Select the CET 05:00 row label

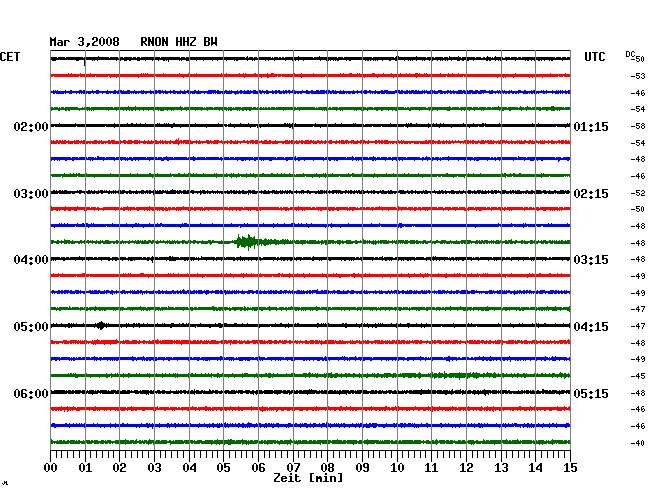(31, 327)
